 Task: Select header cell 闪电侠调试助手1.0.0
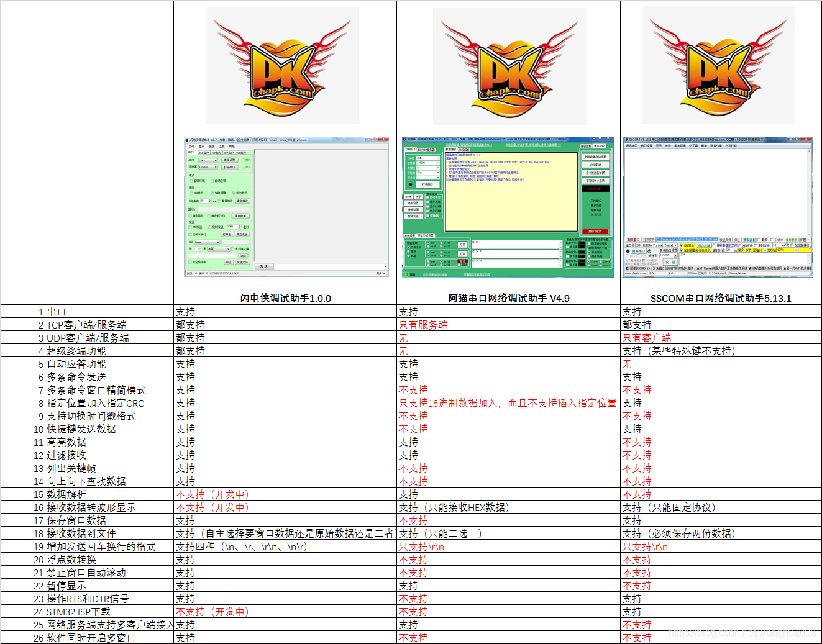tap(285, 298)
